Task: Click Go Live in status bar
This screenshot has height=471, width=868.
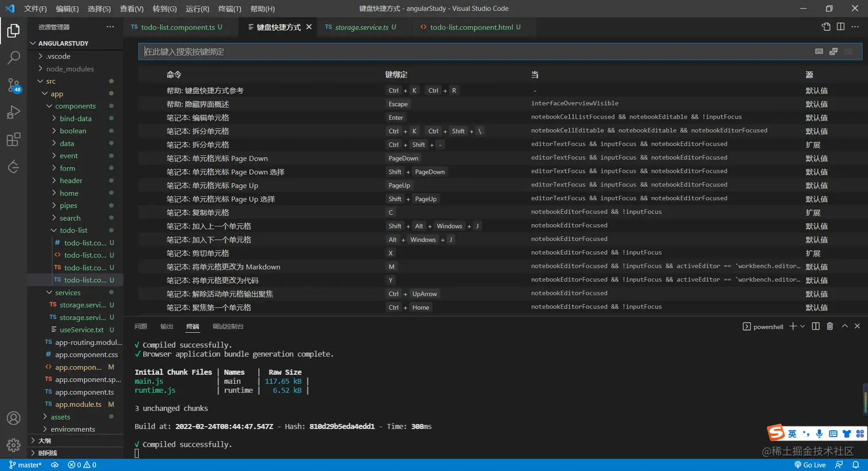Action: (809, 465)
